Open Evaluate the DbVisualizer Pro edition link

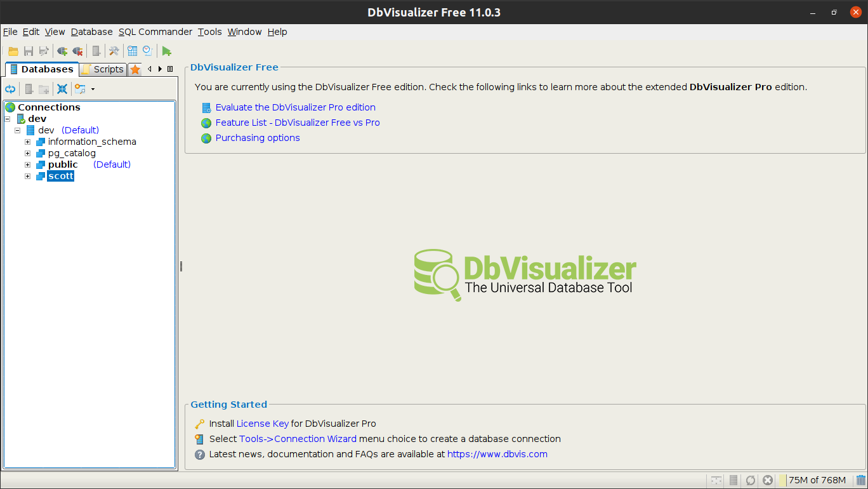[296, 107]
